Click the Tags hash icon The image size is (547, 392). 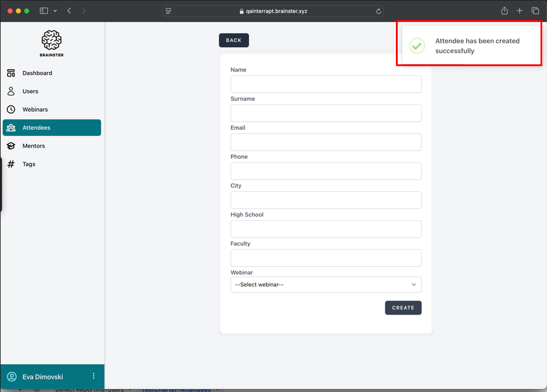point(11,164)
